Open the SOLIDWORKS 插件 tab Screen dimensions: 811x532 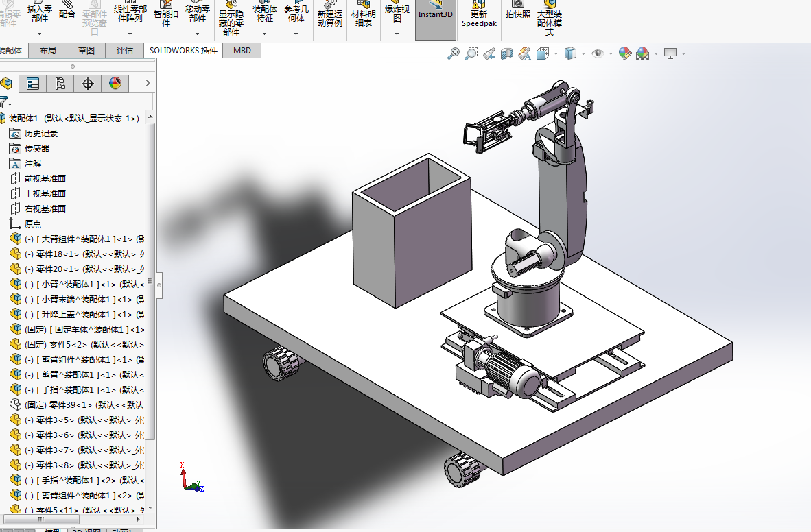183,50
